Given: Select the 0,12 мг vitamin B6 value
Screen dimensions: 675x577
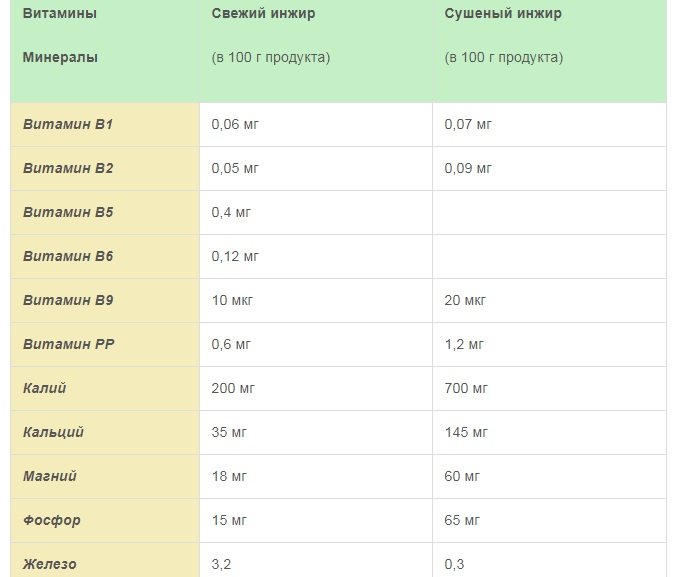Looking at the screenshot, I should 235,257.
